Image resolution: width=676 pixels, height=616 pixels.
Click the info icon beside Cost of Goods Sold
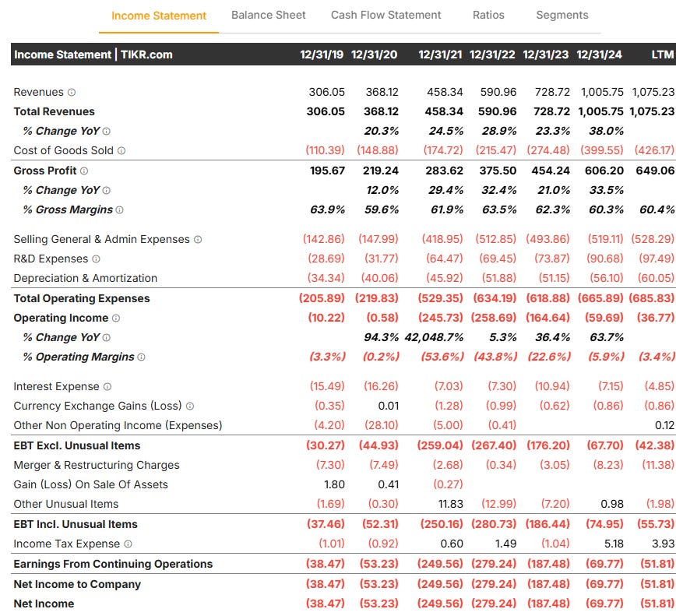pyautogui.click(x=121, y=150)
